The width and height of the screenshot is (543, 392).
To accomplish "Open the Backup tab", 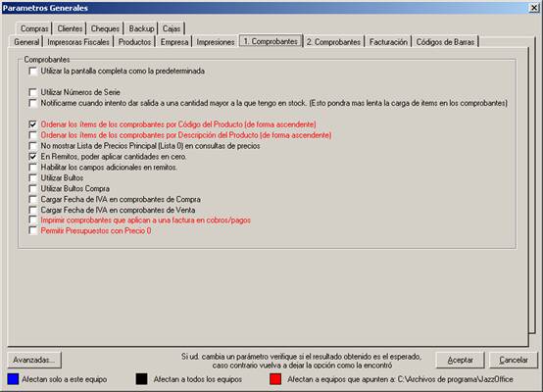I will pyautogui.click(x=141, y=28).
